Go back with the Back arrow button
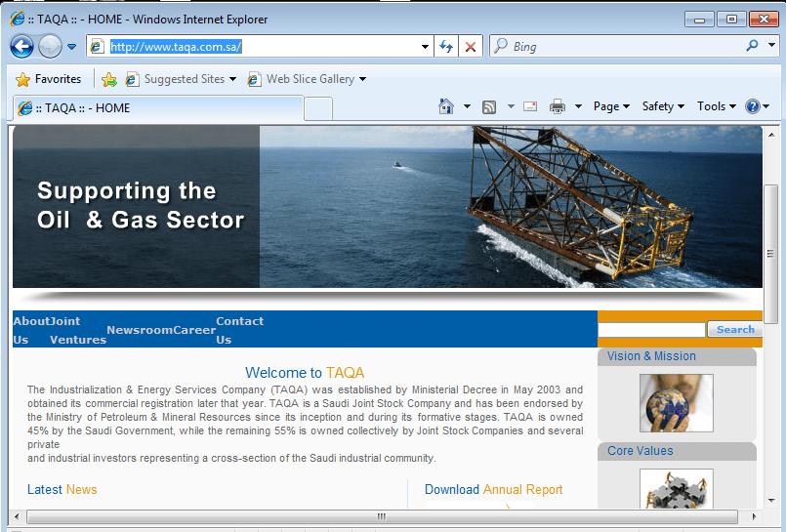The image size is (786, 532). [x=21, y=47]
